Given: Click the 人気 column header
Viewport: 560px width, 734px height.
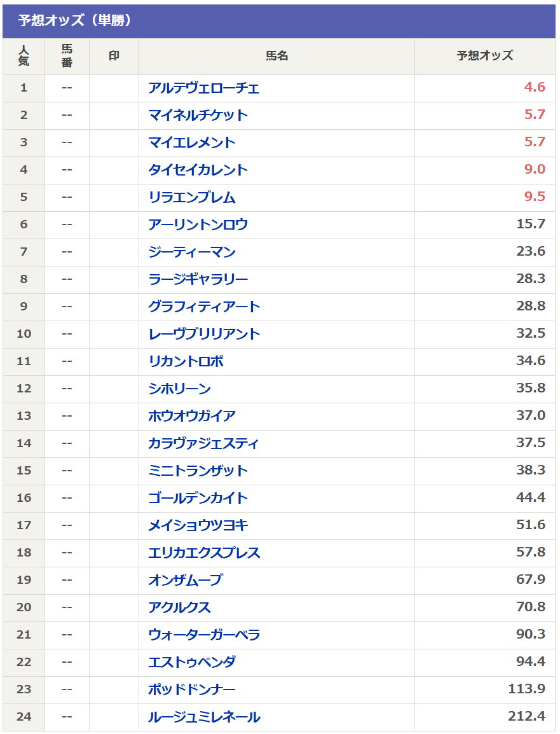Looking at the screenshot, I should tap(24, 56).
